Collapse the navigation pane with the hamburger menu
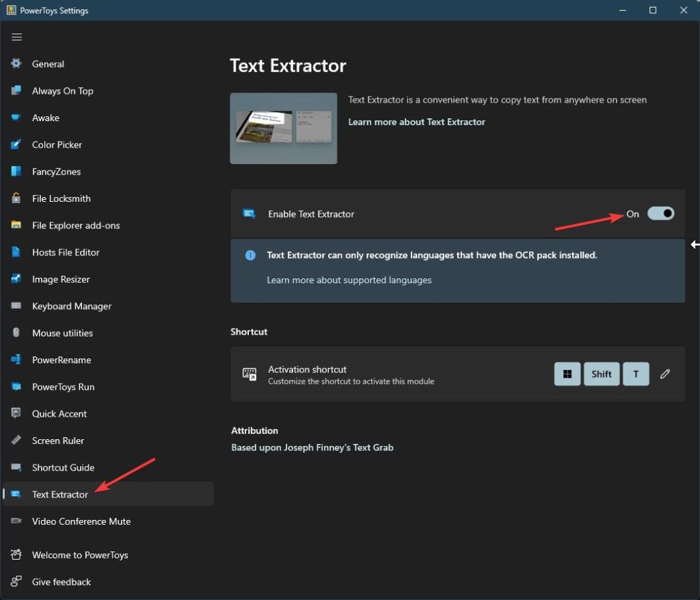Screen dimensions: 700x600 pyautogui.click(x=16, y=37)
